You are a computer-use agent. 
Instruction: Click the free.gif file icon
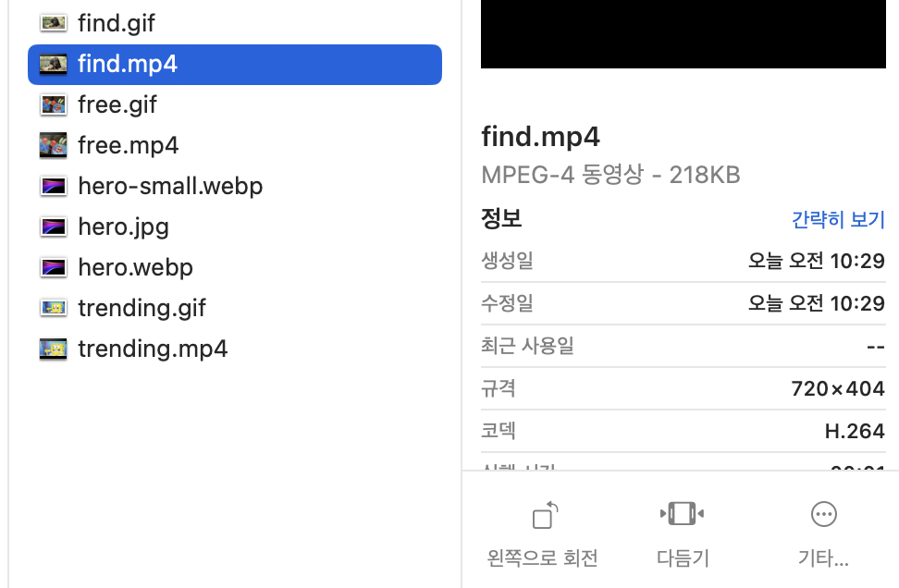click(54, 104)
